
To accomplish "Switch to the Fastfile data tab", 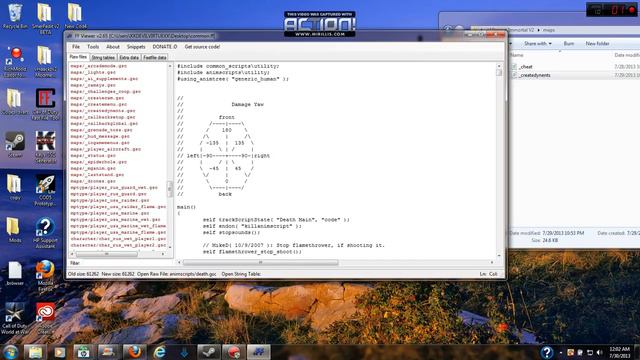I will click(155, 58).
